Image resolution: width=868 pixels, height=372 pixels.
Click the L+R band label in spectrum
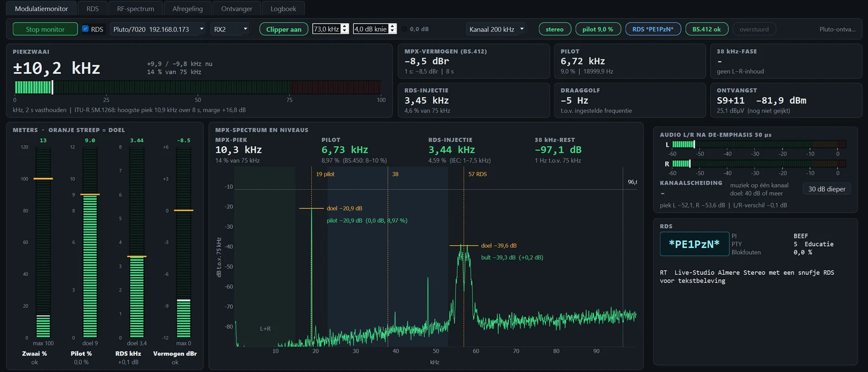265,329
